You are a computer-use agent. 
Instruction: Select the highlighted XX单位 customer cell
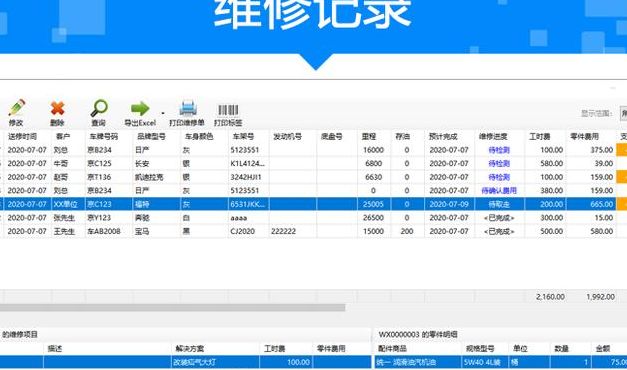coord(66,204)
